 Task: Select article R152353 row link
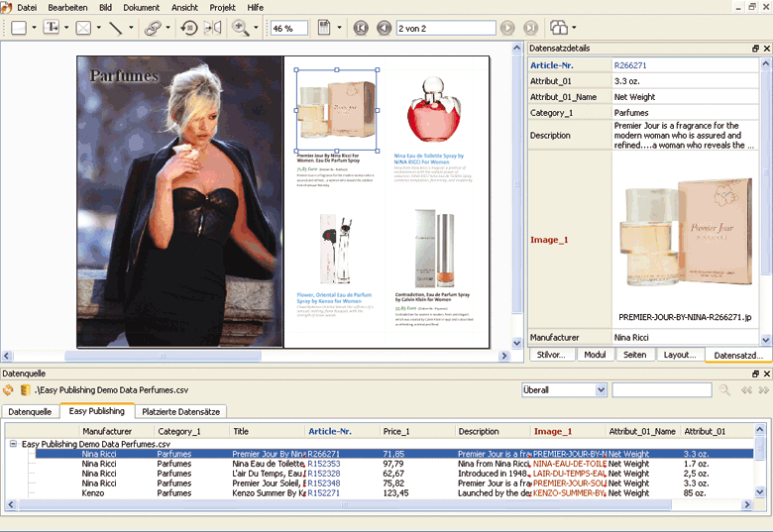[323, 464]
